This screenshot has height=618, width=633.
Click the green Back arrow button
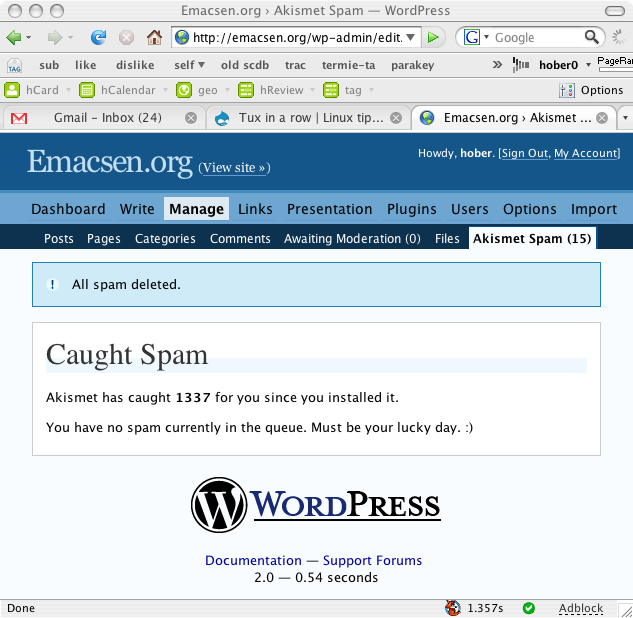coord(13,38)
